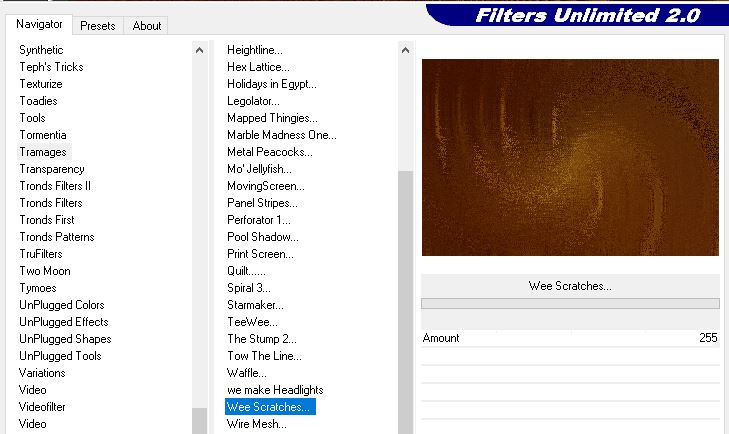Screen dimensions: 729x434
Task: Click the filter list scrollbar thumb
Action: (x=405, y=302)
